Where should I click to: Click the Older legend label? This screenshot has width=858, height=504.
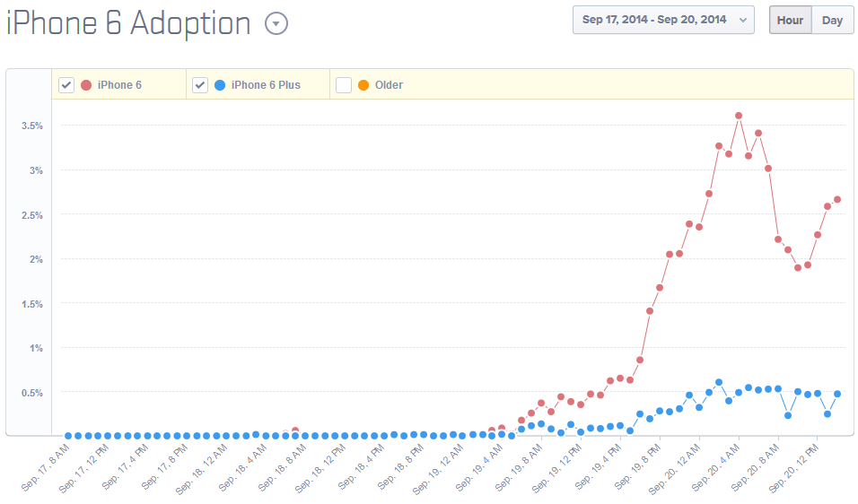(389, 85)
